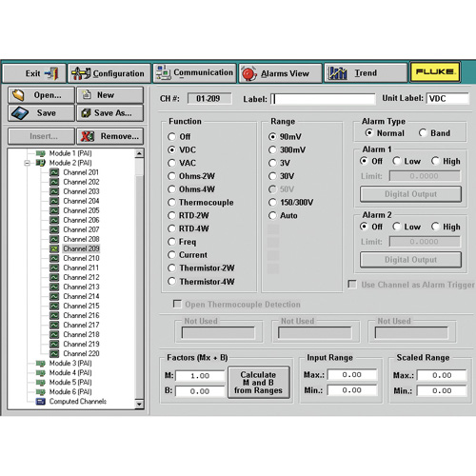
Task: Click the Scaled Range Min field
Action: [x=442, y=390]
